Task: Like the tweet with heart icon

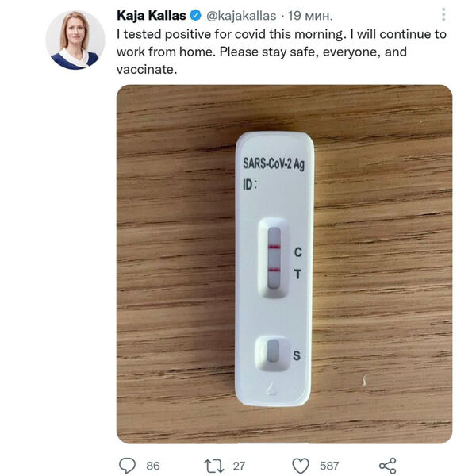Action: pos(301,466)
